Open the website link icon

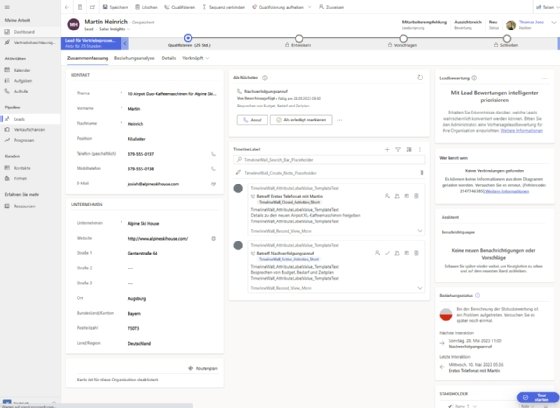(214, 239)
